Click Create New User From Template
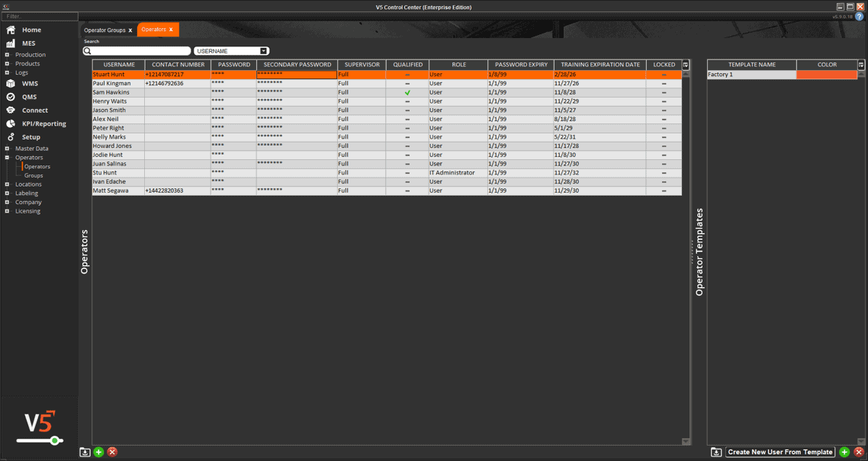The image size is (868, 461). point(780,452)
